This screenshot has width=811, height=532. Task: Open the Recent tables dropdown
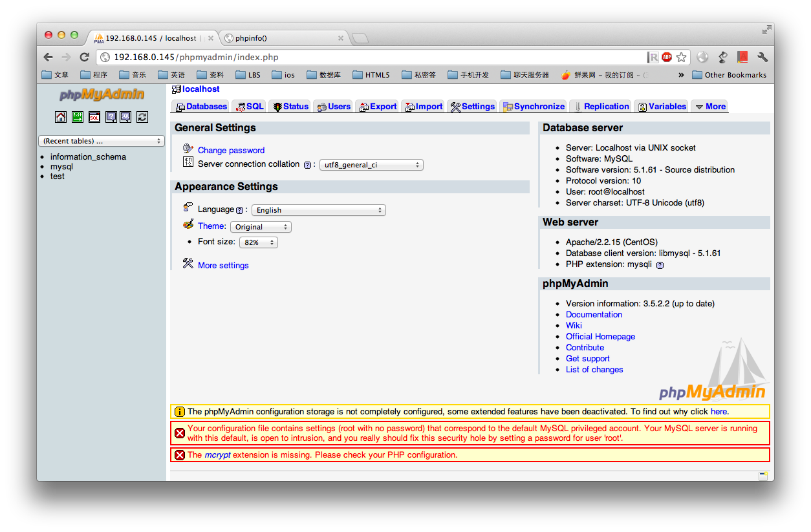(x=102, y=141)
